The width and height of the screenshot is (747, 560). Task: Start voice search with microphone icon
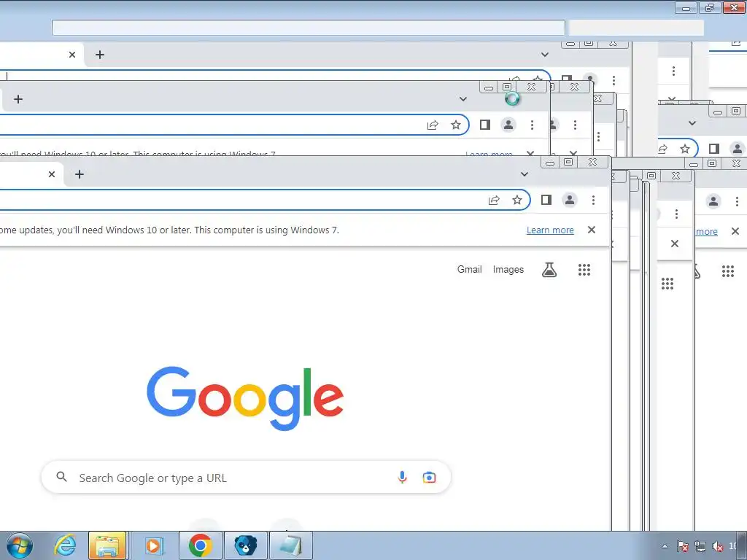402,477
